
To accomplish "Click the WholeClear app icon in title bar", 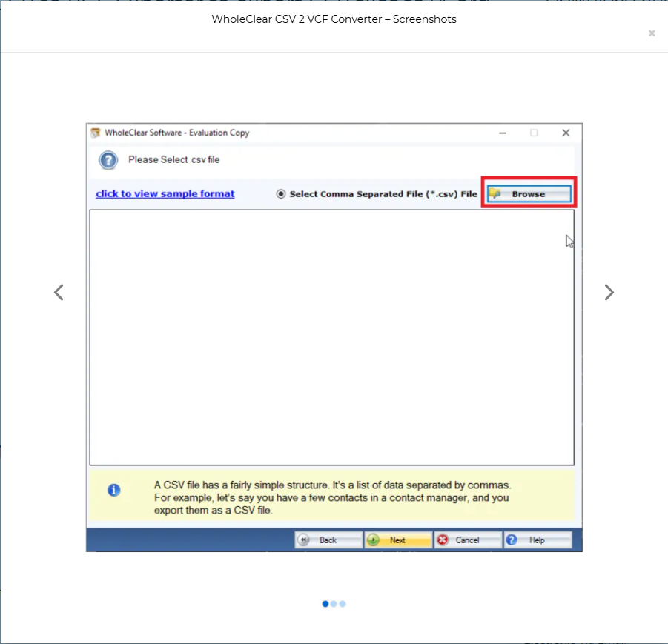I will (x=96, y=133).
